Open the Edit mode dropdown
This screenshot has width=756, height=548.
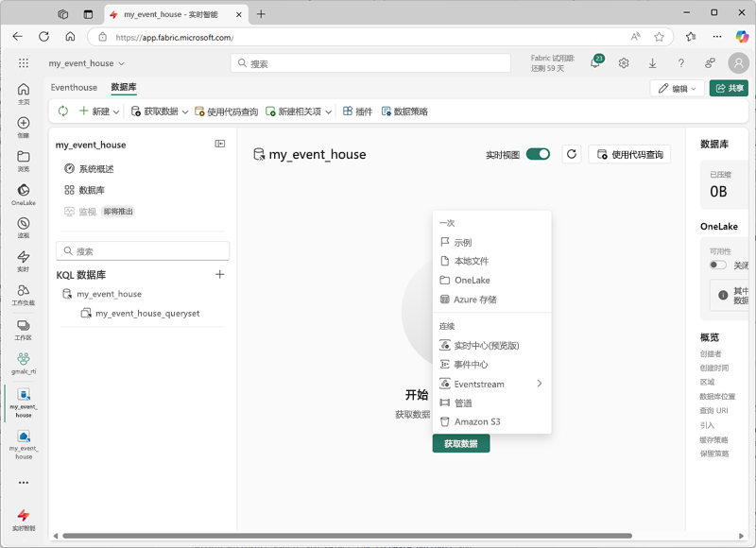[x=677, y=88]
